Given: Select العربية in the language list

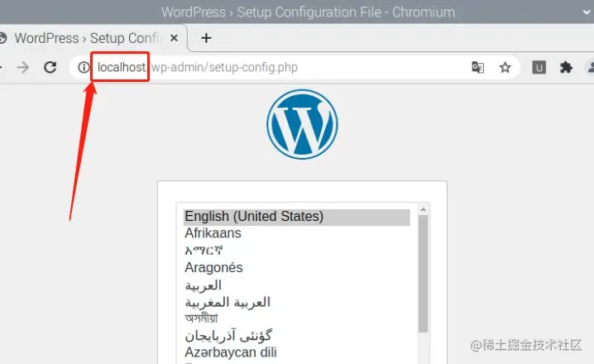Looking at the screenshot, I should (297, 285).
